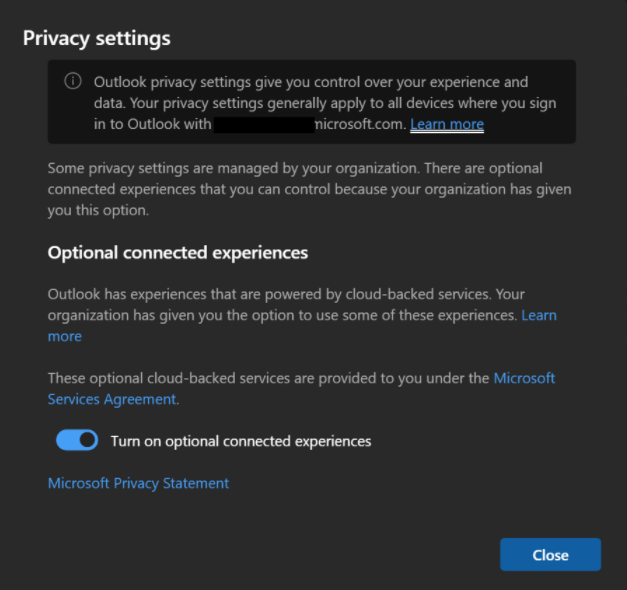Click the 'microsoft.com' domain text in banner
The height and width of the screenshot is (590, 627).
point(360,125)
